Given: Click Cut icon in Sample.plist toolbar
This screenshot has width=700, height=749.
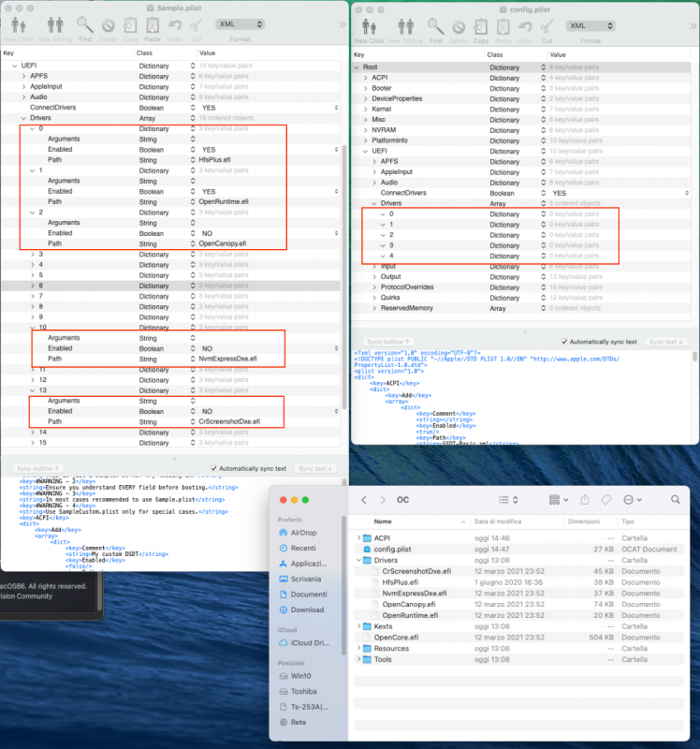Looking at the screenshot, I should point(197,25).
